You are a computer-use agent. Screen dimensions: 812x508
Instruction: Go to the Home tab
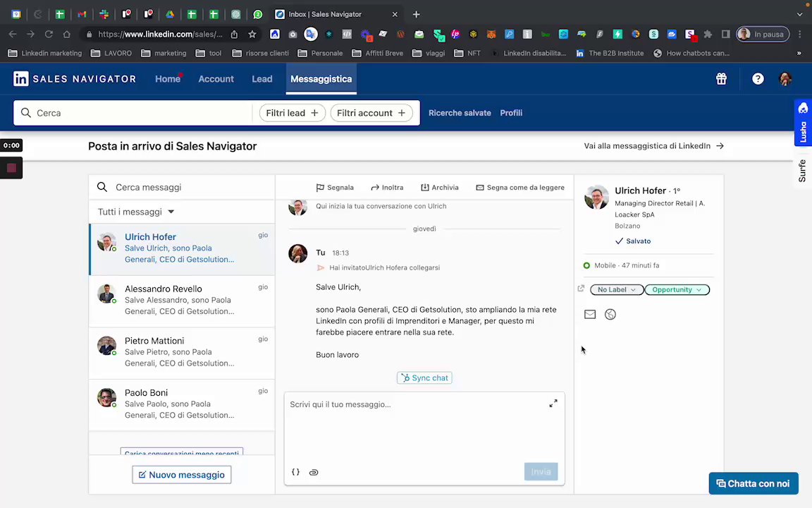tap(168, 79)
